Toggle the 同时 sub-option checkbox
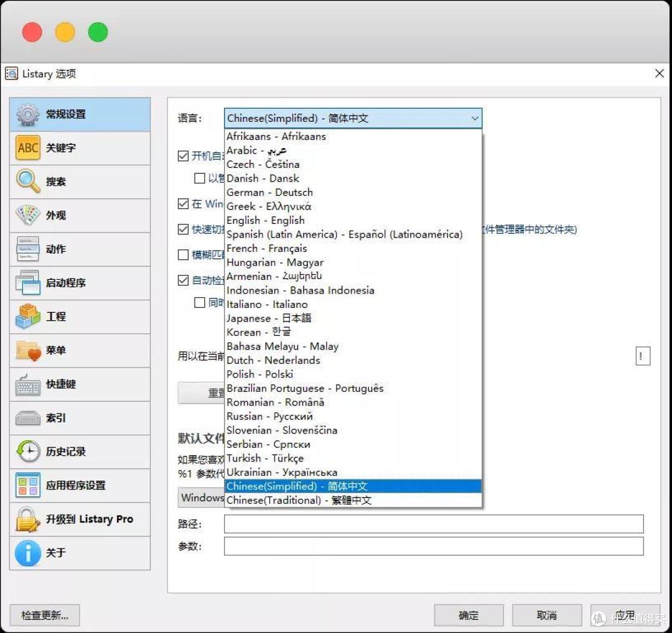The image size is (672, 633). pos(200,303)
